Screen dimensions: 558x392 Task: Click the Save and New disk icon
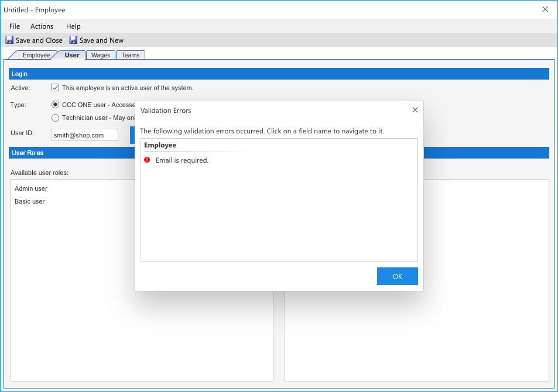73,40
